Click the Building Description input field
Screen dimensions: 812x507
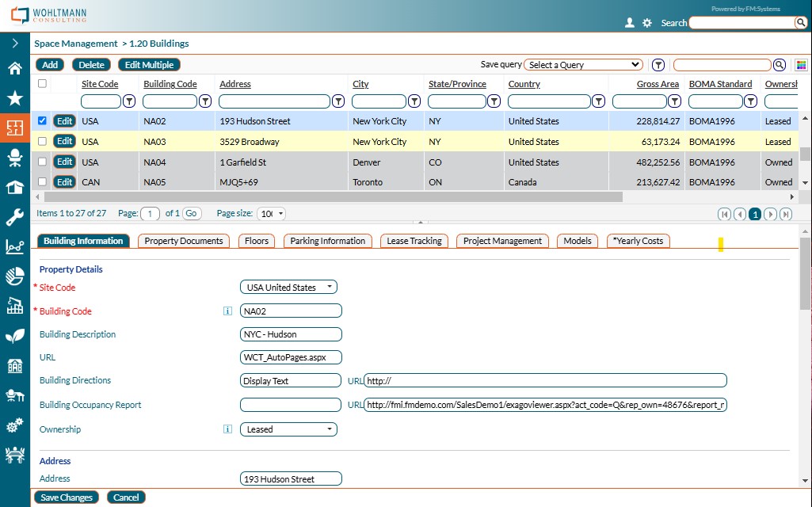tap(291, 334)
